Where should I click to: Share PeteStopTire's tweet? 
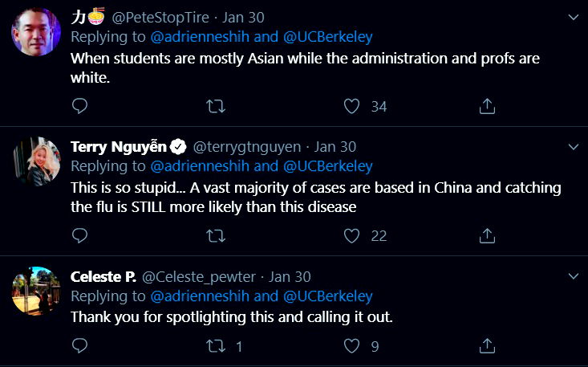[487, 106]
